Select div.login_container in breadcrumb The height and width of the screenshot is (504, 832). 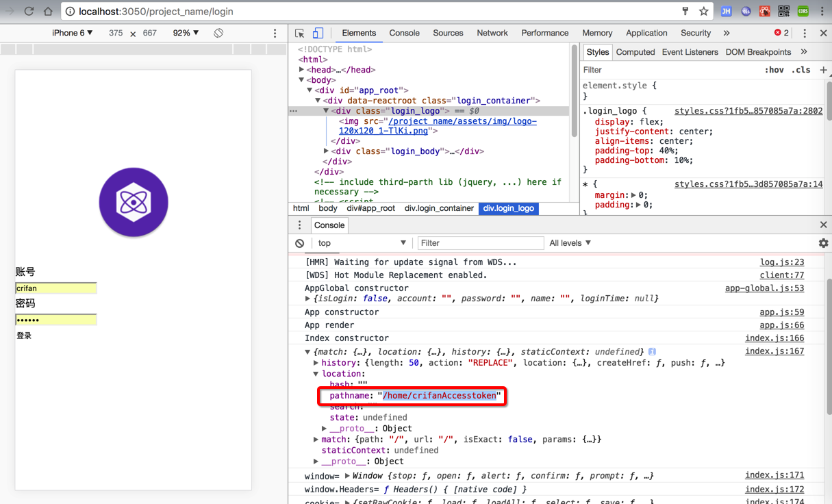pyautogui.click(x=439, y=208)
